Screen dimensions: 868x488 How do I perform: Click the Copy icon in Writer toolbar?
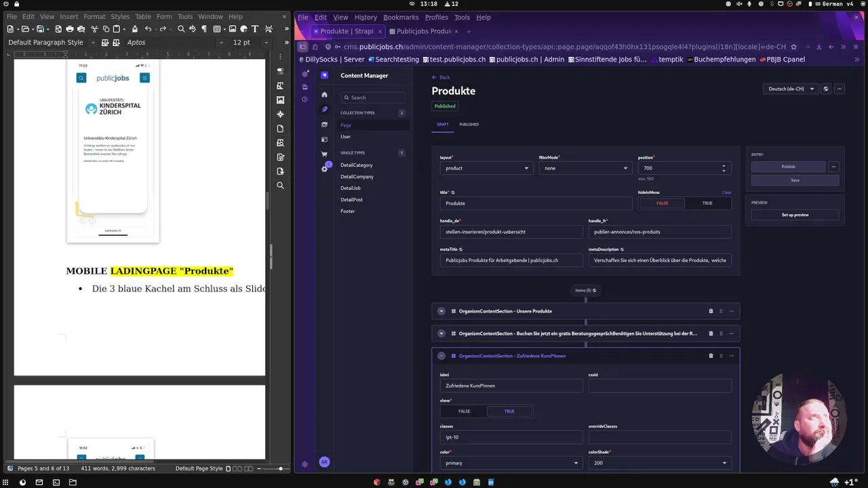[x=106, y=29]
